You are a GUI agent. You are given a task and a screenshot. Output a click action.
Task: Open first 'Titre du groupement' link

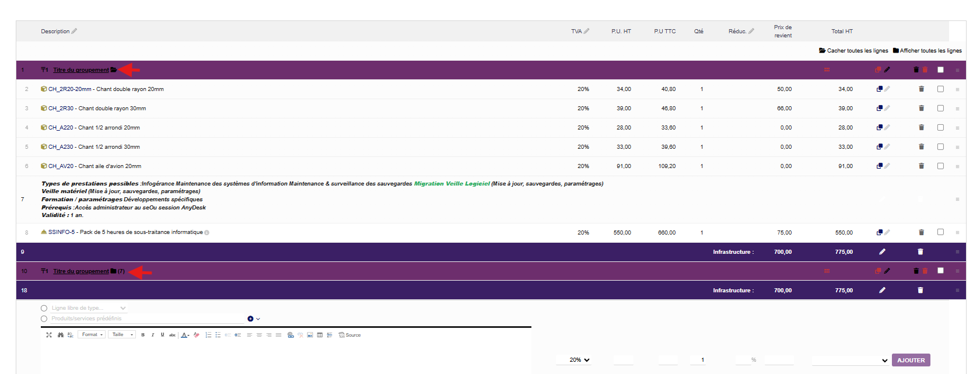(81, 70)
